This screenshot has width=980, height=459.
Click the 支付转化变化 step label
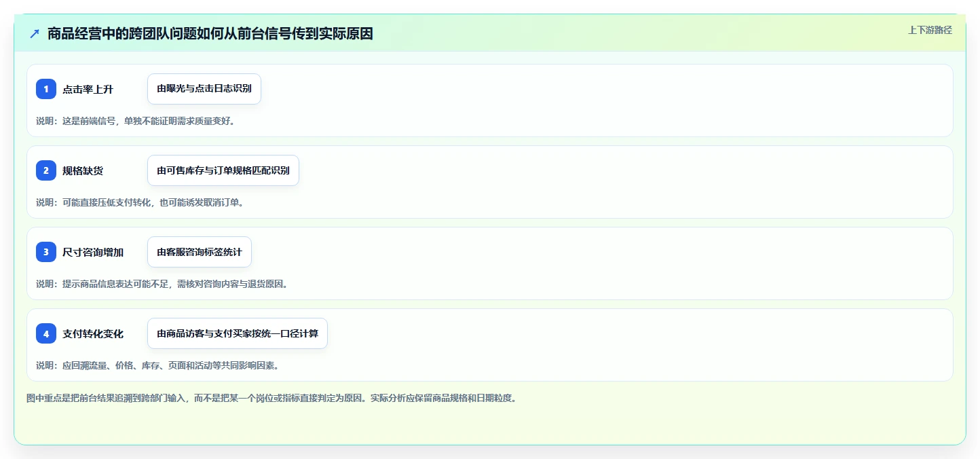click(93, 333)
